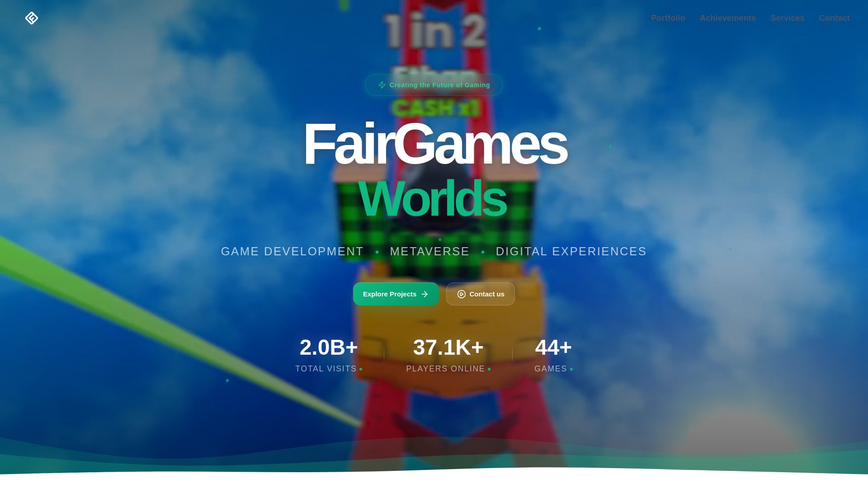This screenshot has width=868, height=488.
Task: Click the '44+' games count
Action: click(x=553, y=347)
